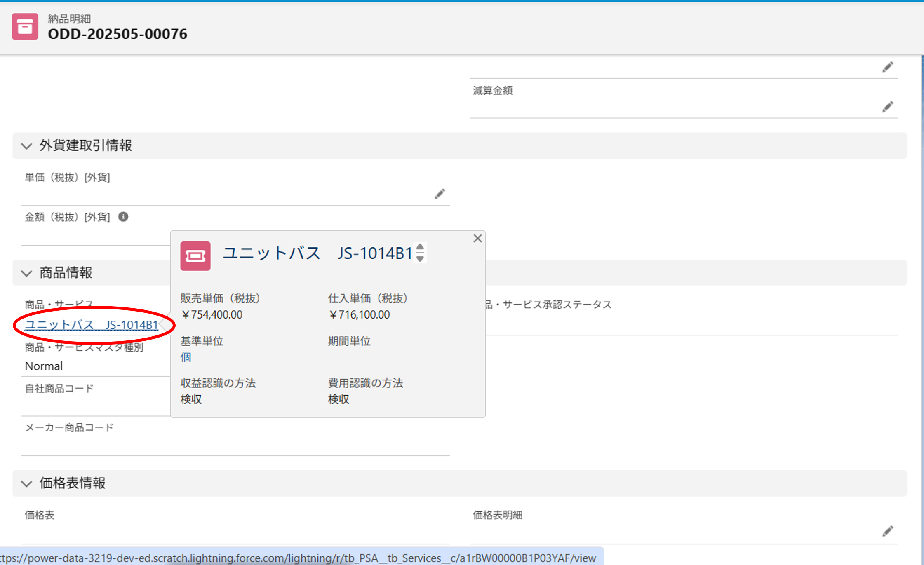Open the ユニットバス JS-1014B1 product link
924x565 pixels.
(x=92, y=325)
